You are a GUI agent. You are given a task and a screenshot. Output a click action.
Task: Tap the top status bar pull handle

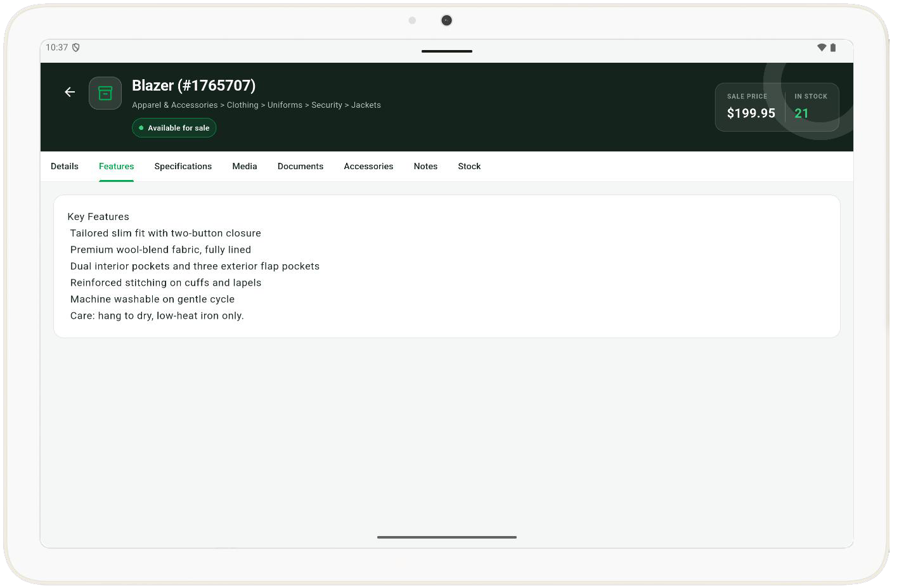coord(447,51)
